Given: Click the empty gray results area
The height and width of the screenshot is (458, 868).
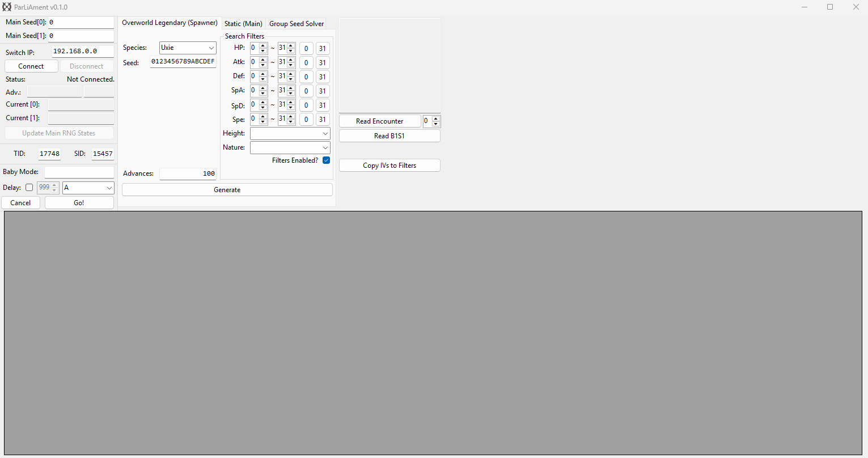Looking at the screenshot, I should (x=433, y=333).
